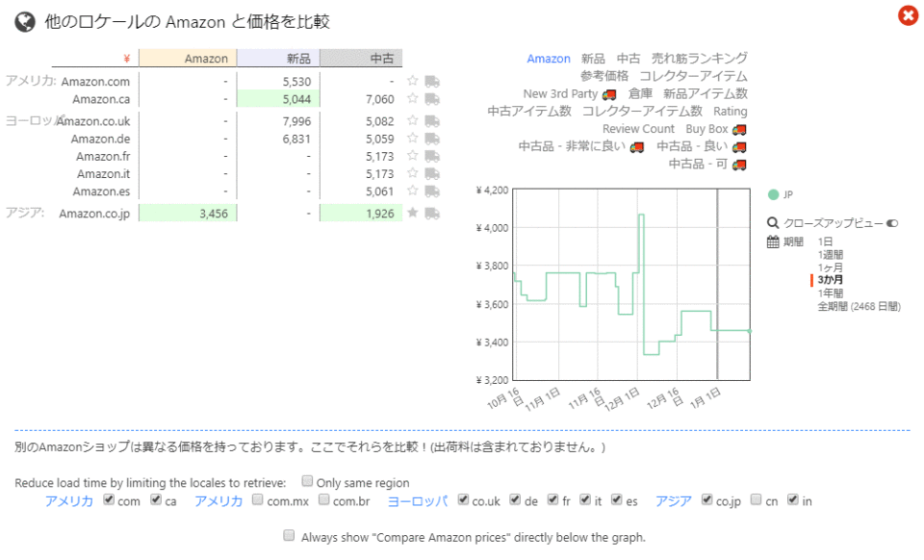
Task: Toggle the クローズアップビュー switch
Action: pyautogui.click(x=893, y=222)
